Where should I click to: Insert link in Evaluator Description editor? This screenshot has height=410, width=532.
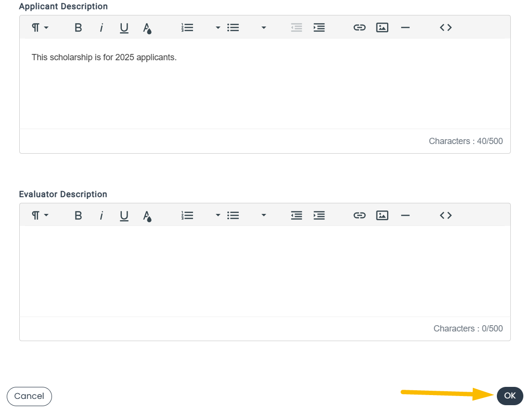point(359,215)
